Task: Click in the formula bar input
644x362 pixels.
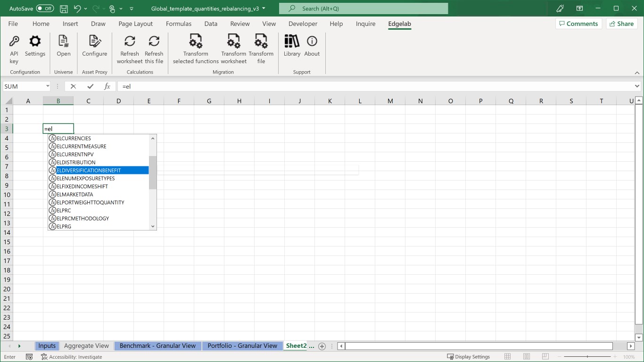Action: click(x=375, y=86)
